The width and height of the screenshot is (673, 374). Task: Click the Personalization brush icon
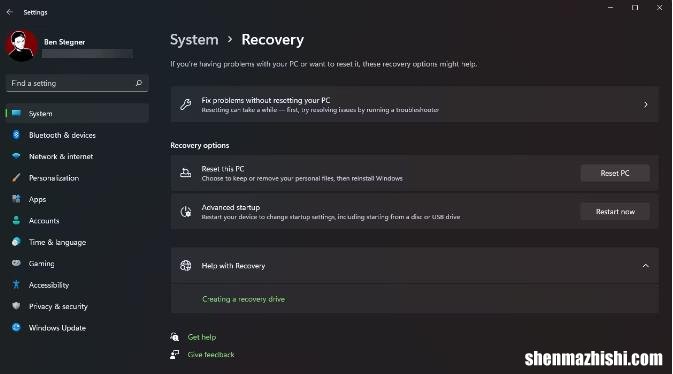click(x=16, y=178)
